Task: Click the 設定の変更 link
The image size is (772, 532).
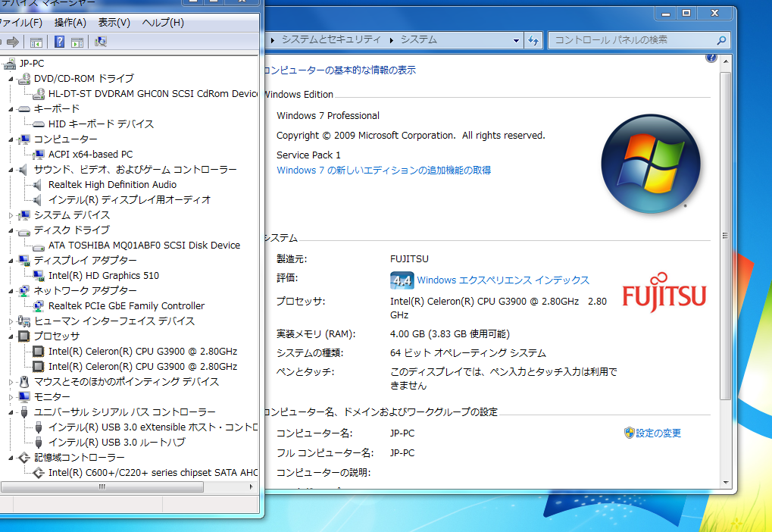Action: coord(658,433)
